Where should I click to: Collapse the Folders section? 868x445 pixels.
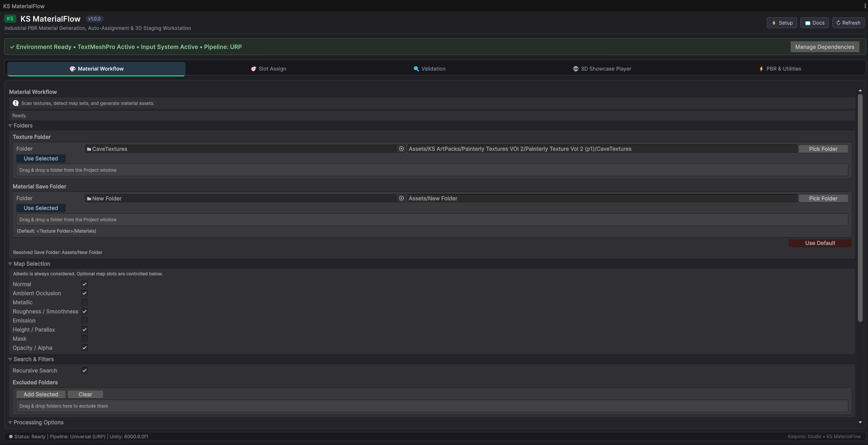coord(10,125)
